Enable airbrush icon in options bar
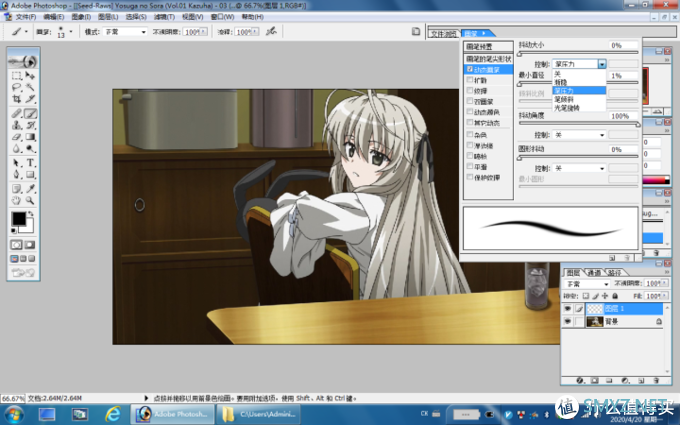The width and height of the screenshot is (680, 425). coord(271,31)
